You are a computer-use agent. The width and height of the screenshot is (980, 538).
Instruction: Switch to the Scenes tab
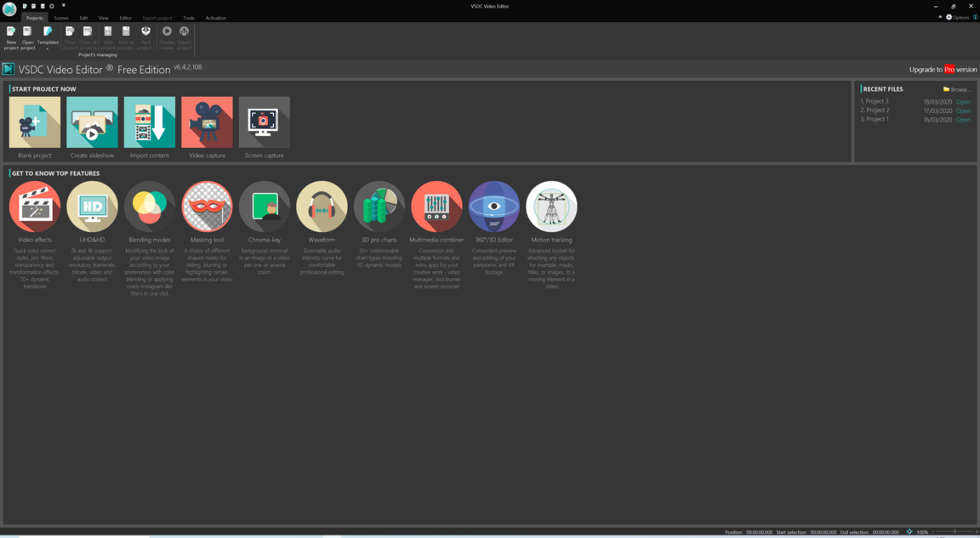(x=61, y=18)
